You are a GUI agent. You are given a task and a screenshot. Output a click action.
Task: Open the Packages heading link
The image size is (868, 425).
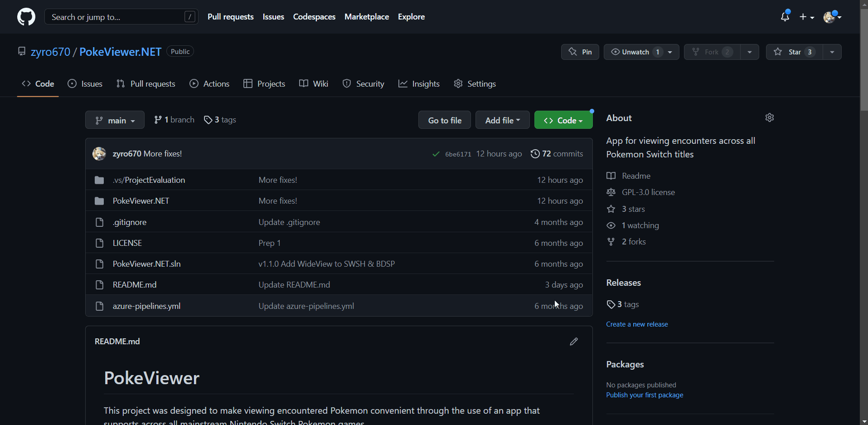click(x=625, y=364)
